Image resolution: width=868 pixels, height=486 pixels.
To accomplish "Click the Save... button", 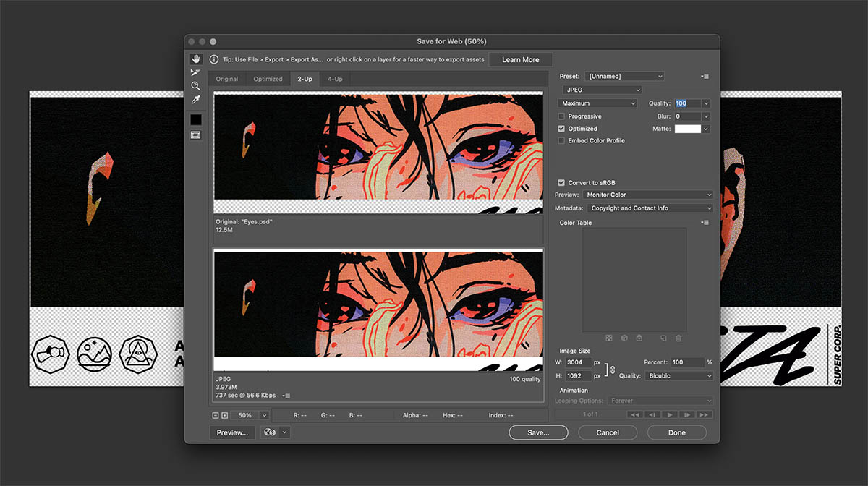I will point(538,432).
